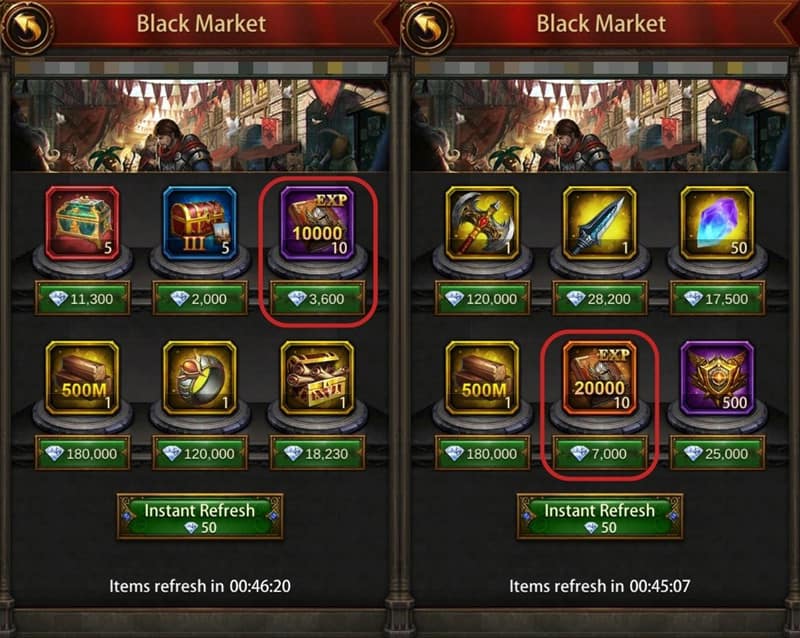Select the 20000 EXP book item
The width and height of the screenshot is (800, 638).
point(600,378)
